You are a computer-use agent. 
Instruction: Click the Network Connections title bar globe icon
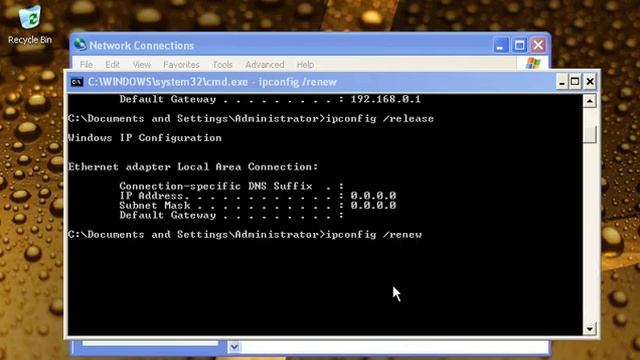(80, 44)
